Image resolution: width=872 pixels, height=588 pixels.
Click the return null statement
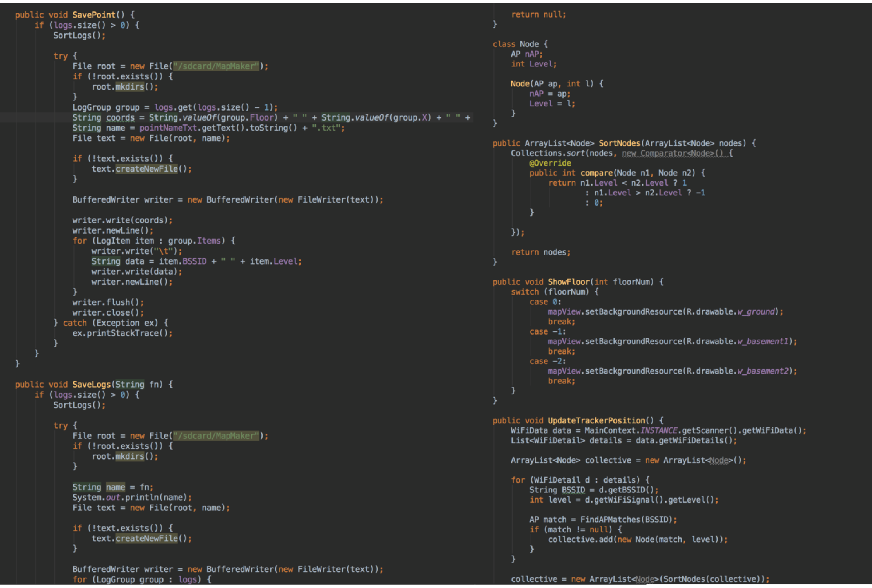(x=538, y=15)
